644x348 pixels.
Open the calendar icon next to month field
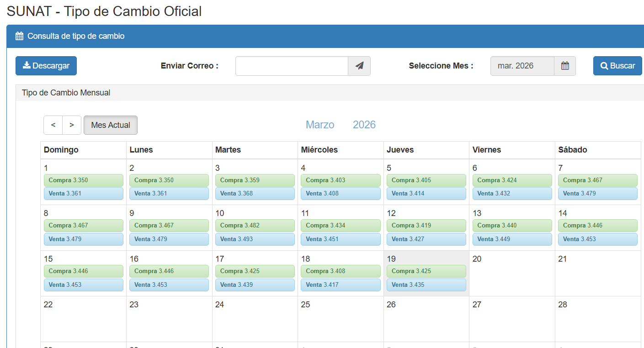click(x=565, y=66)
